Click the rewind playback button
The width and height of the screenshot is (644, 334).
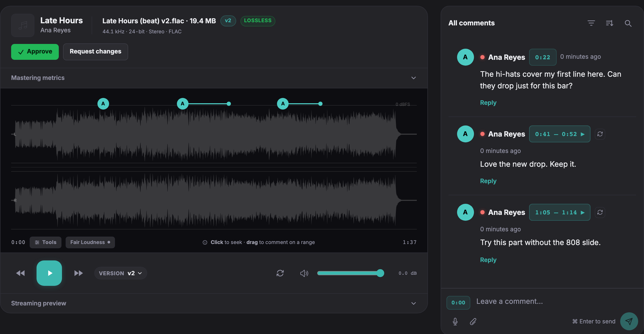coord(21,273)
